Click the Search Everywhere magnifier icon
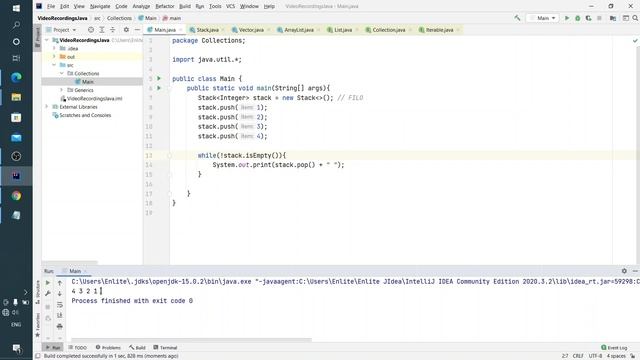Screen dimensions: 640x360 pos(635,18)
